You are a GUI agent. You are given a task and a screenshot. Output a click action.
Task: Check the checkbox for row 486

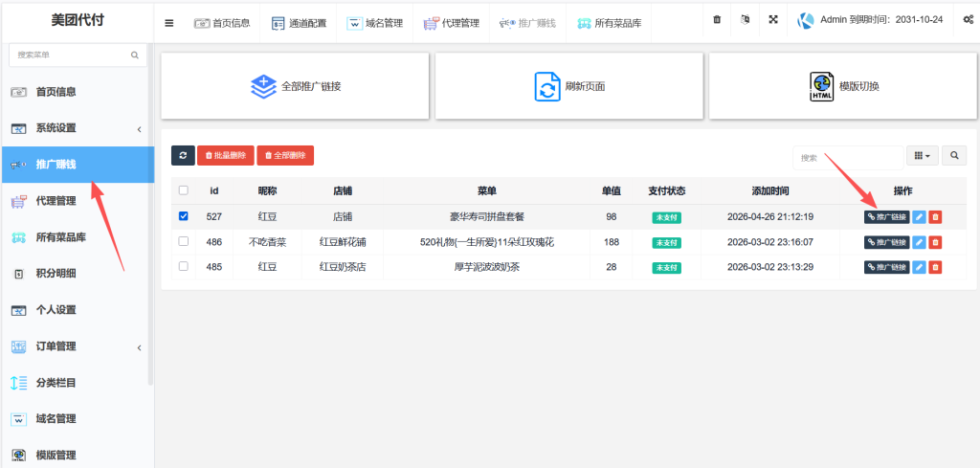183,241
